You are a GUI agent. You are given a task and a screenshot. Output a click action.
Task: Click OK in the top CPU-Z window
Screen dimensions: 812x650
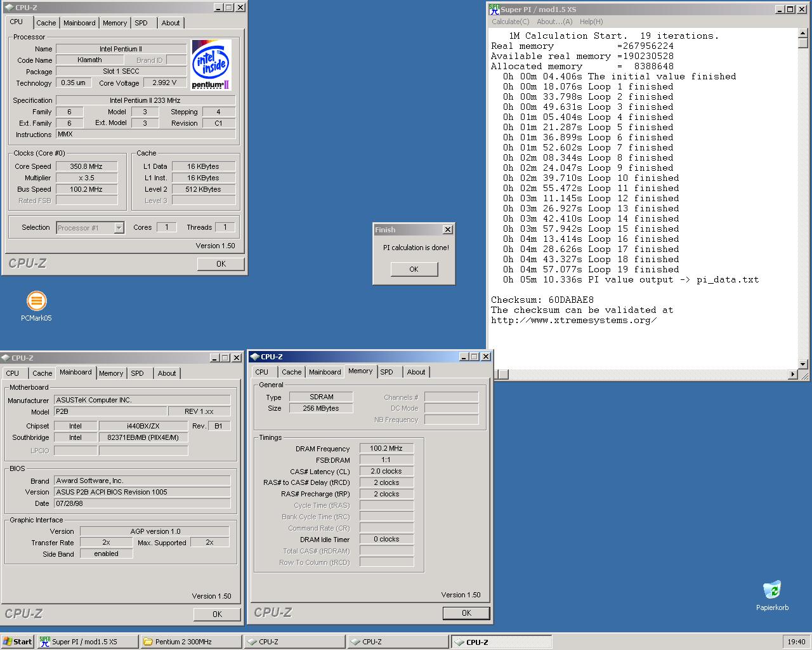221,263
